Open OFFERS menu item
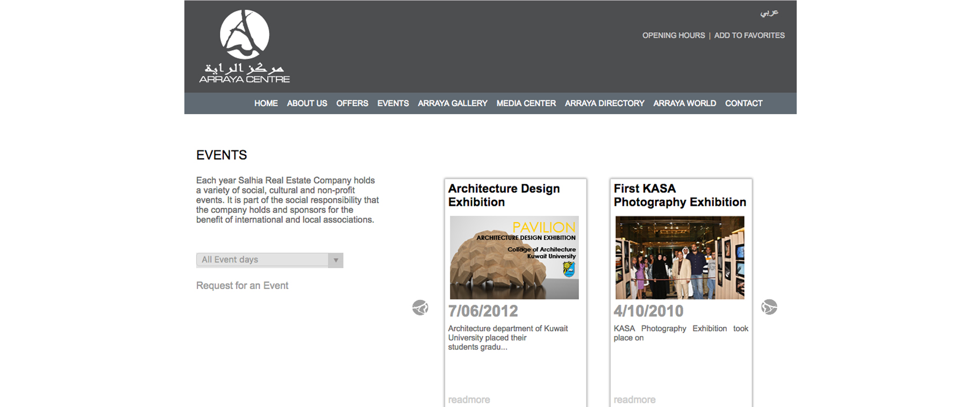980x407 pixels. coord(352,103)
